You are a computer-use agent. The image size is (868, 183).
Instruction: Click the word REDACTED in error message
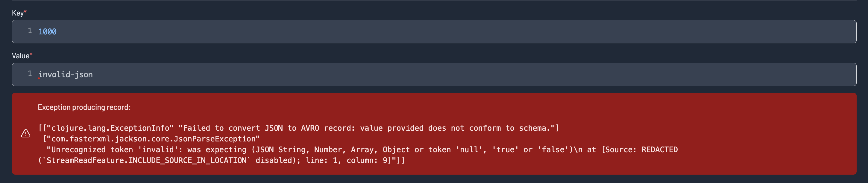pyautogui.click(x=659, y=150)
